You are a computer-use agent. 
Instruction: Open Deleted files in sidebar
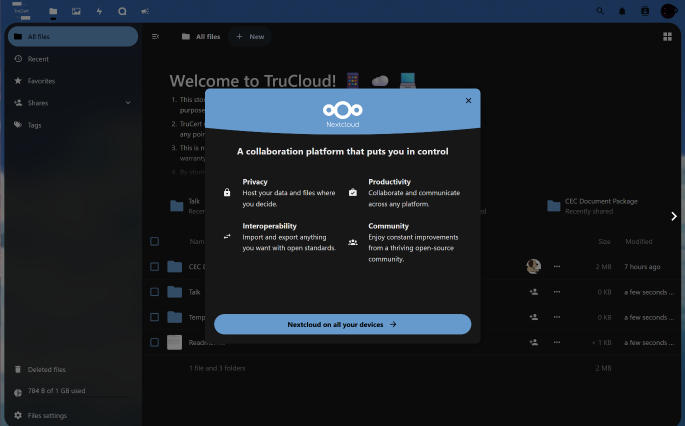point(73,370)
